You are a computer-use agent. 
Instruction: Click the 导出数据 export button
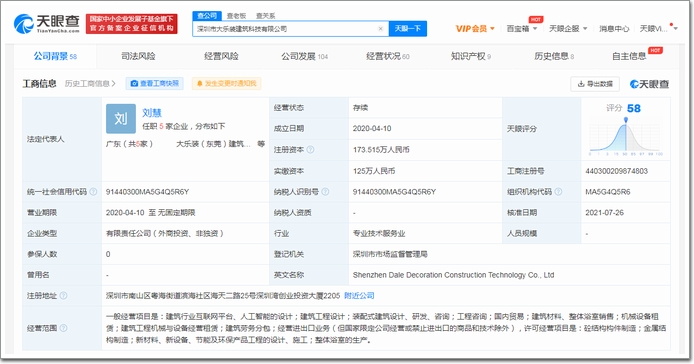(x=595, y=84)
